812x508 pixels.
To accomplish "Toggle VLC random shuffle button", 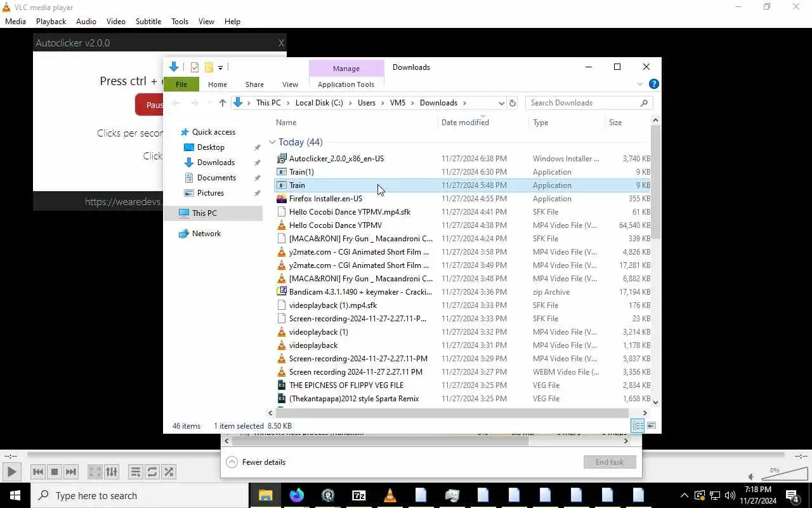I will (169, 472).
